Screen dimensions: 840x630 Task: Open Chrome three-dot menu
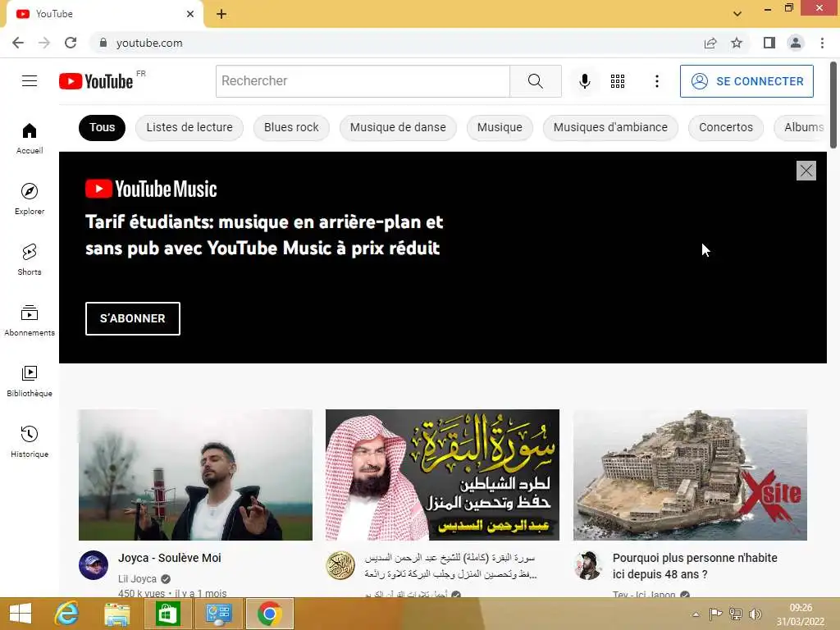tap(822, 43)
